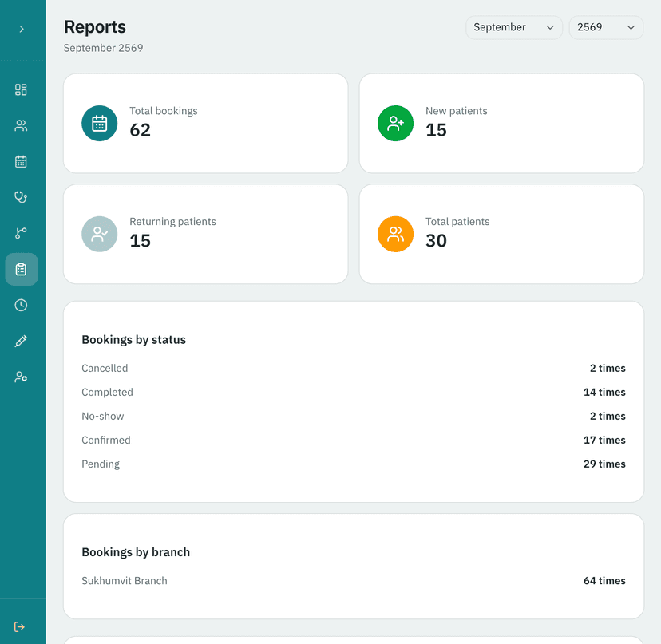Click the teal calendar icon in Total bookings card

tap(100, 124)
